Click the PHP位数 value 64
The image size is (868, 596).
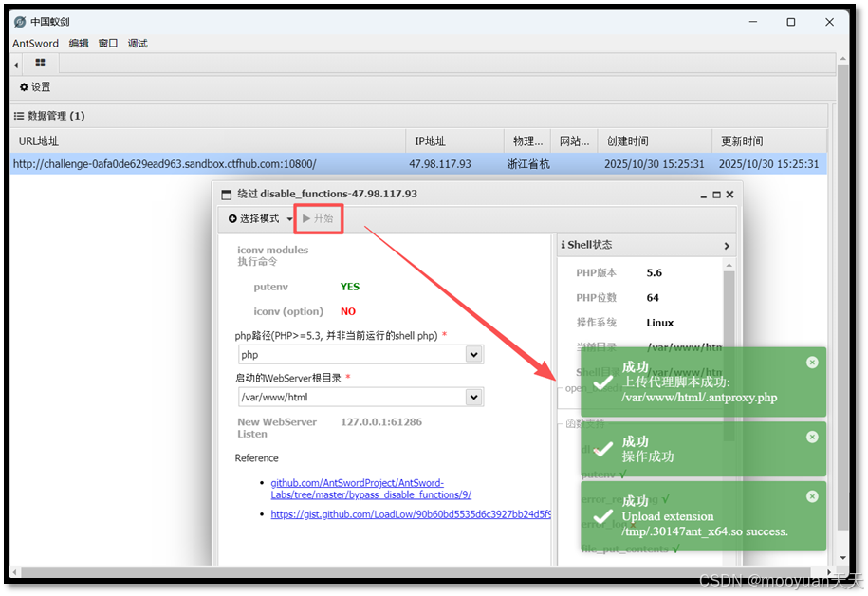coord(653,298)
